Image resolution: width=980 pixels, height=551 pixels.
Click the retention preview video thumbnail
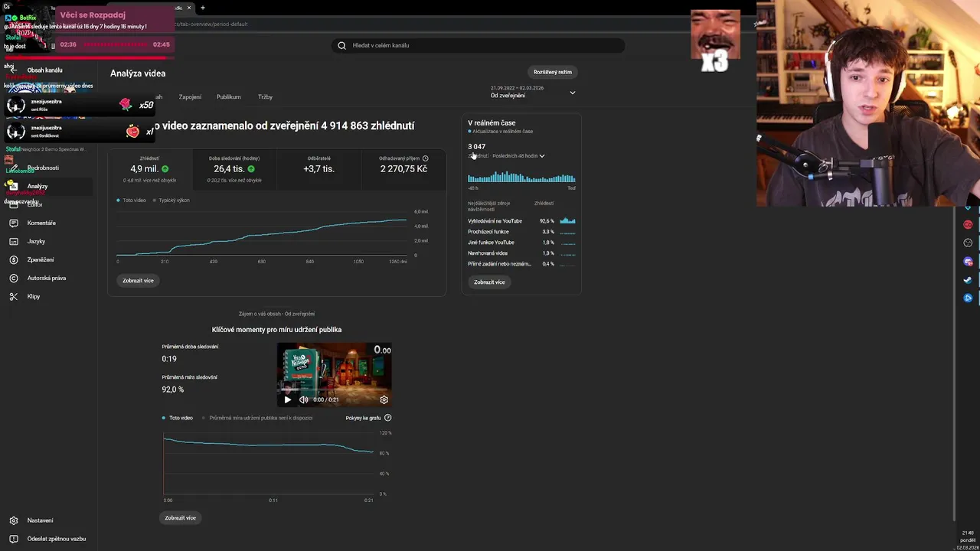pyautogui.click(x=334, y=375)
